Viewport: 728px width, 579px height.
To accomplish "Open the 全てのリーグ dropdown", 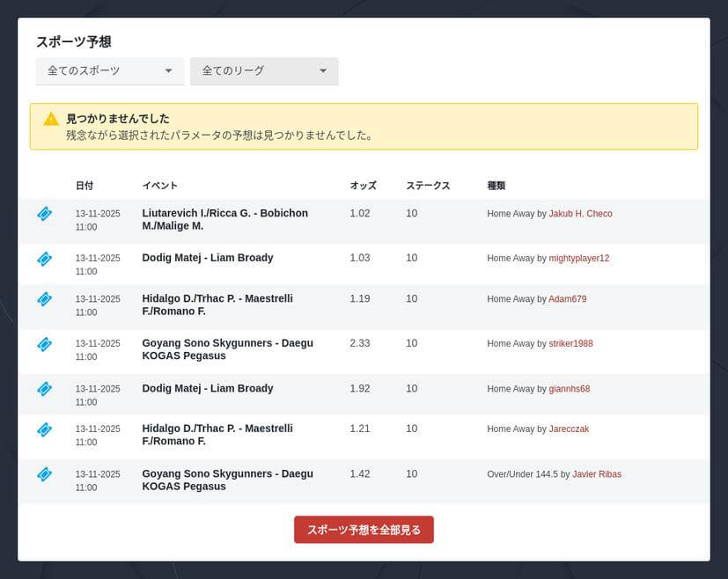I will pyautogui.click(x=264, y=71).
